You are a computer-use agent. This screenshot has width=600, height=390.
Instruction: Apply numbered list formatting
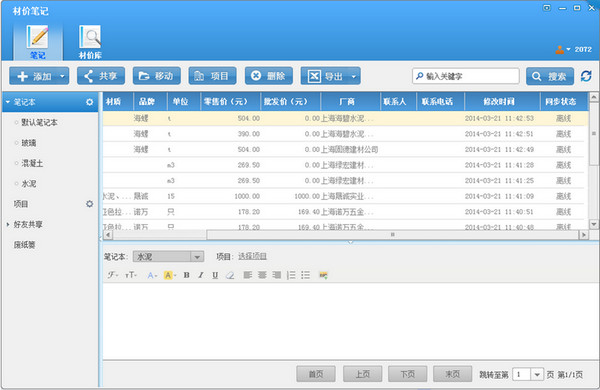pyautogui.click(x=291, y=275)
